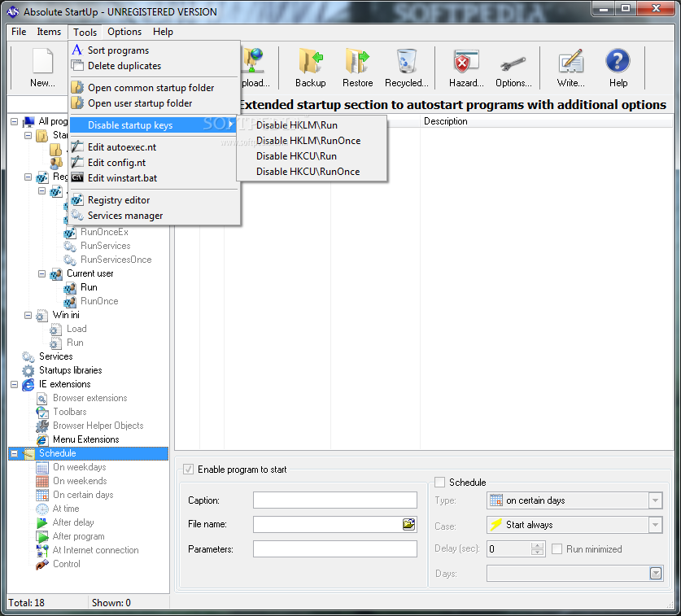
Task: Click the Registry editor menu icon
Action: point(77,200)
